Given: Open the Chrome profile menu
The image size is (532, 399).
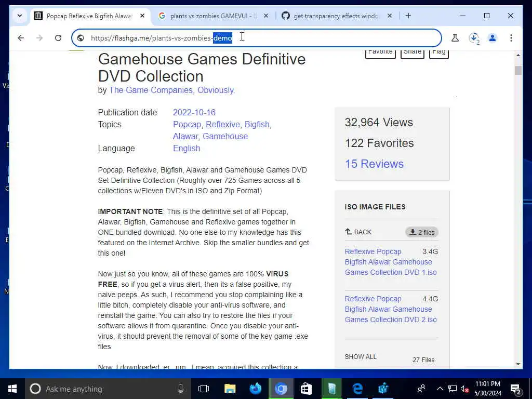Looking at the screenshot, I should [493, 38].
